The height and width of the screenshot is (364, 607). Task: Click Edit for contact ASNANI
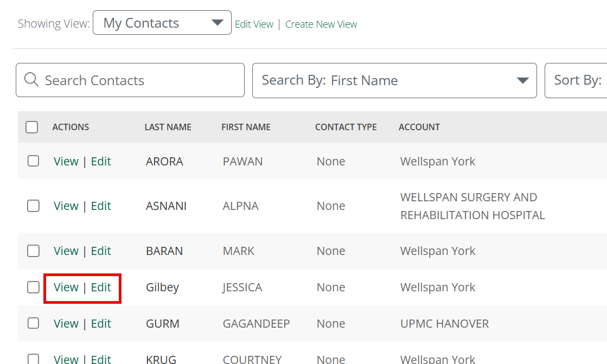[x=101, y=206]
